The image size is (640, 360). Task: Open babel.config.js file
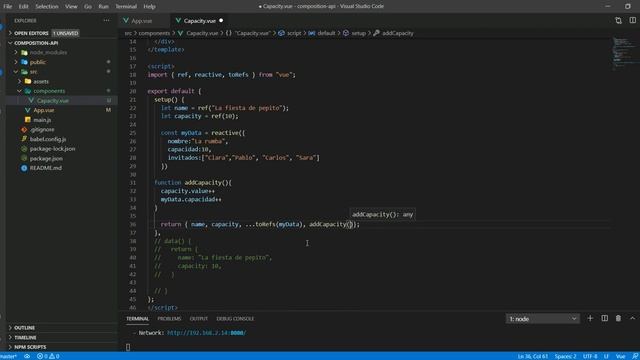[x=48, y=139]
